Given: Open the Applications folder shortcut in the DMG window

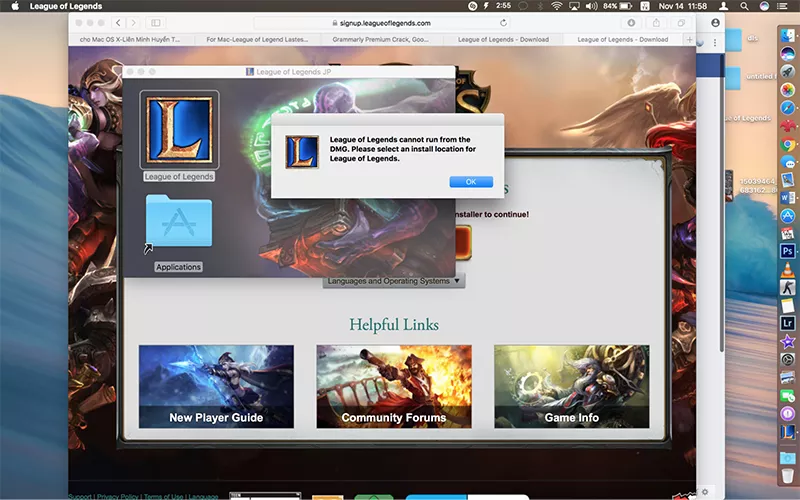Looking at the screenshot, I should [x=179, y=222].
